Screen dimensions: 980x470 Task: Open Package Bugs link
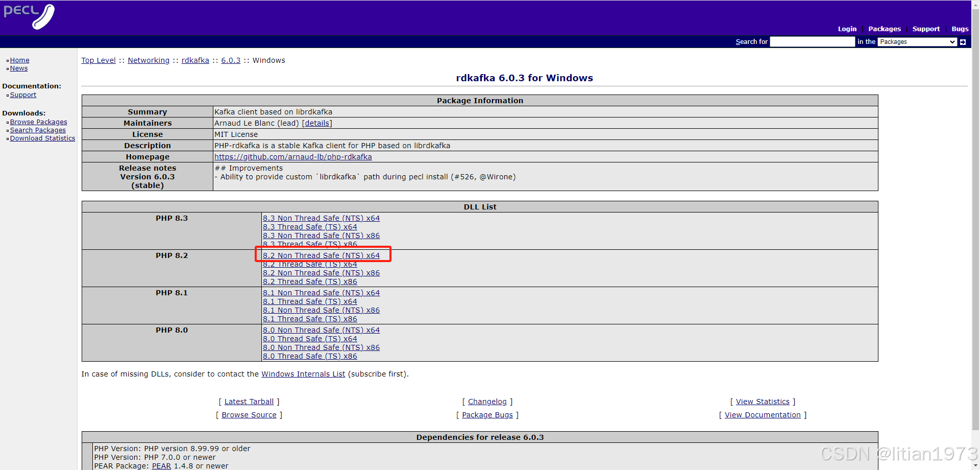tap(487, 415)
